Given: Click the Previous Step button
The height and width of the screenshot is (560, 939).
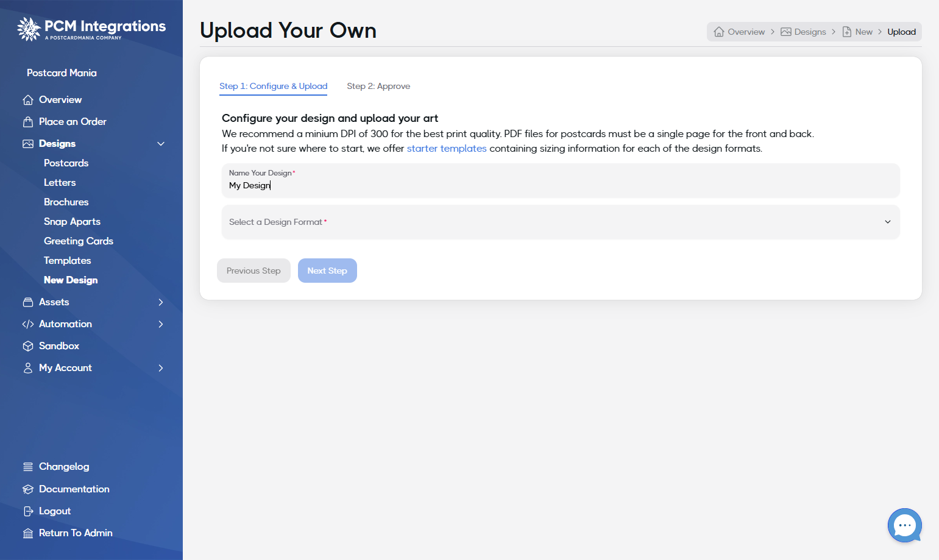Looking at the screenshot, I should pos(253,271).
